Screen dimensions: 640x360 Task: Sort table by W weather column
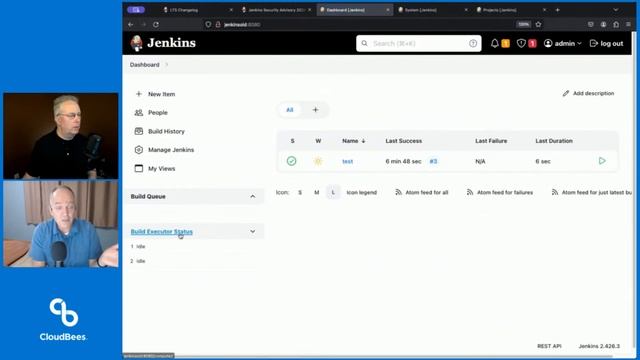click(318, 141)
